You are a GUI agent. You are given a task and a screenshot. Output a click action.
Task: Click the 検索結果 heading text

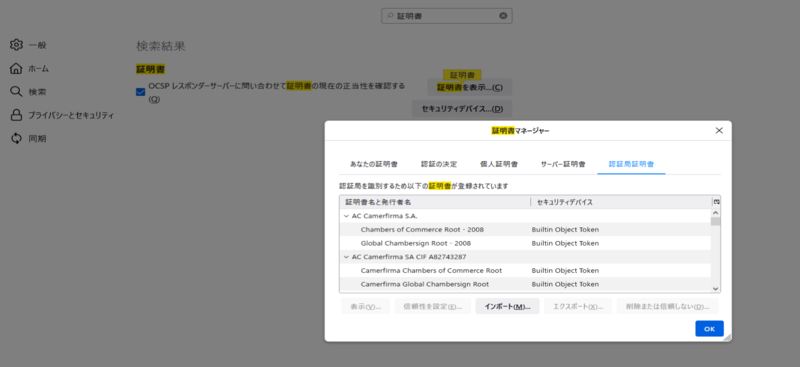tap(161, 46)
